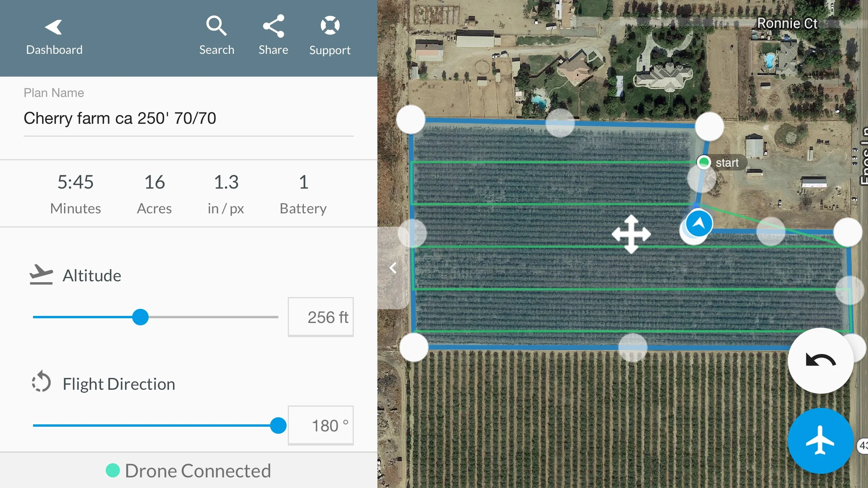
Task: Tap the move-plan crosshair arrows icon
Action: pyautogui.click(x=631, y=234)
